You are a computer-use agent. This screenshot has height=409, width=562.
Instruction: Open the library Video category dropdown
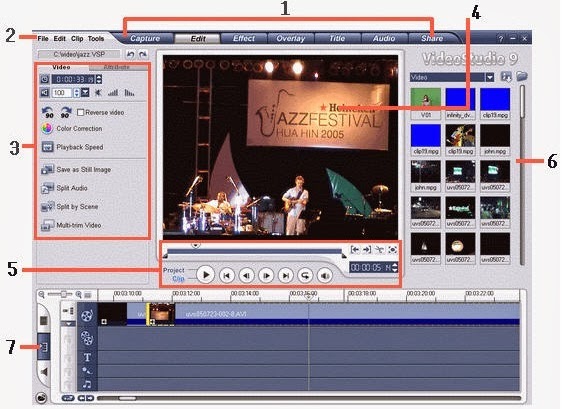pos(452,77)
